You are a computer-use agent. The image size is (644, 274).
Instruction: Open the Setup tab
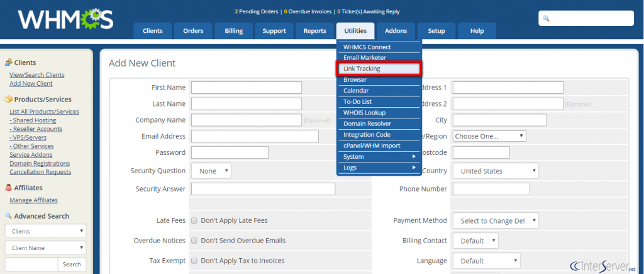coord(436,31)
